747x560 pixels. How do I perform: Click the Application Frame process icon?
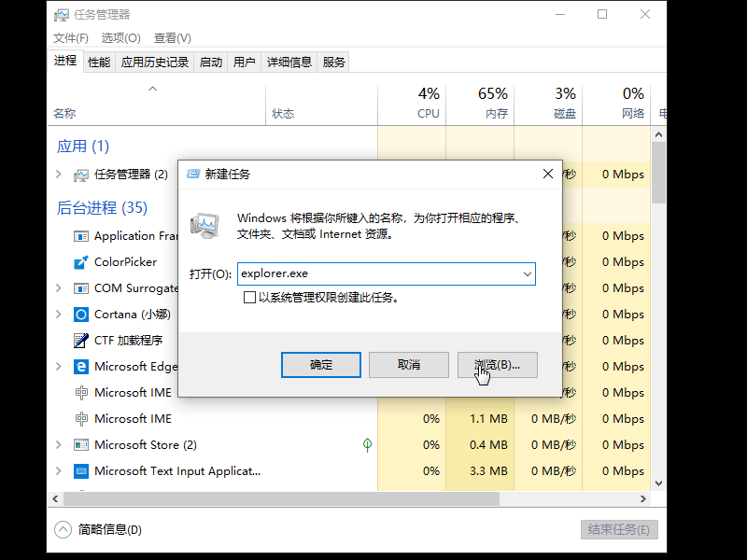point(80,235)
